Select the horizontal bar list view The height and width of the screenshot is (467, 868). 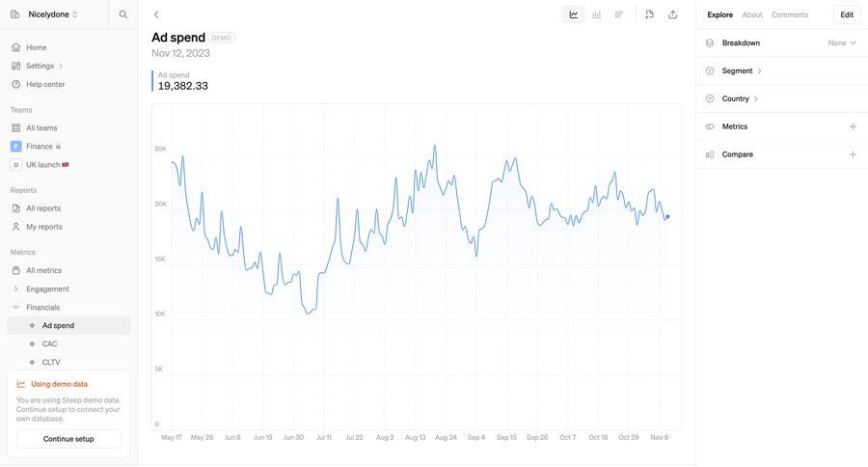click(x=619, y=14)
